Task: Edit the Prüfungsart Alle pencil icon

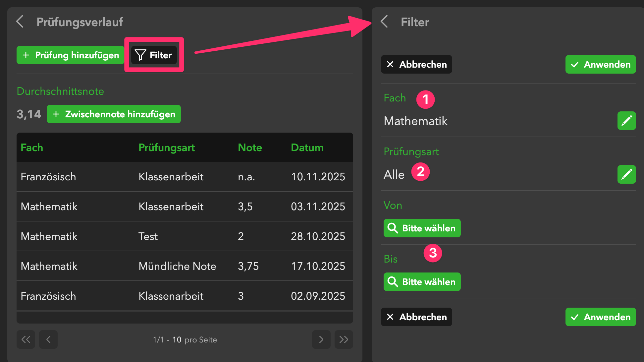Action: (626, 174)
